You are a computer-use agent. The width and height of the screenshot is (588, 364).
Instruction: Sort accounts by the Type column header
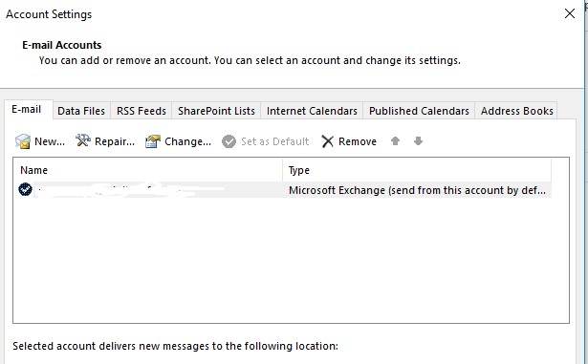point(417,170)
